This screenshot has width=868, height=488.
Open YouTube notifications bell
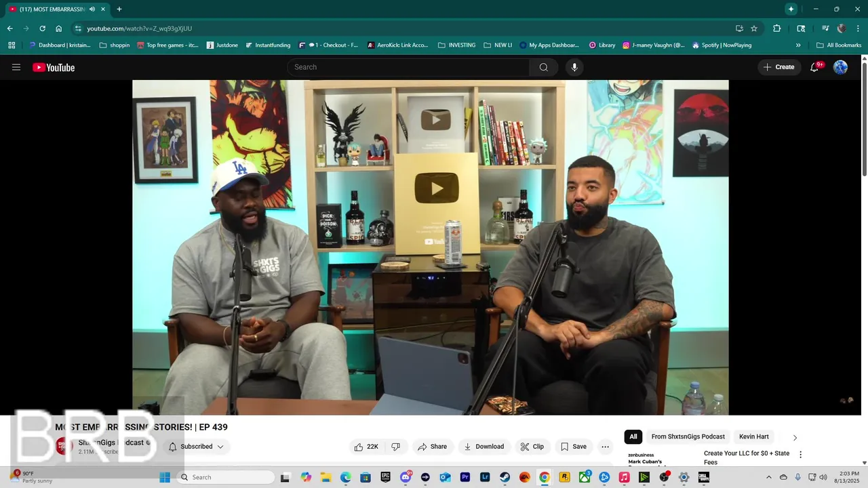[815, 67]
